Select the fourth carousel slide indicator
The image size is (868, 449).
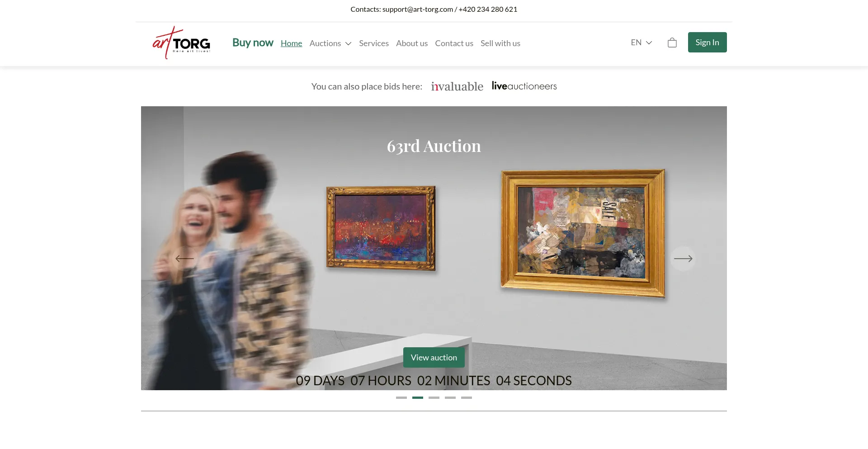(x=450, y=397)
